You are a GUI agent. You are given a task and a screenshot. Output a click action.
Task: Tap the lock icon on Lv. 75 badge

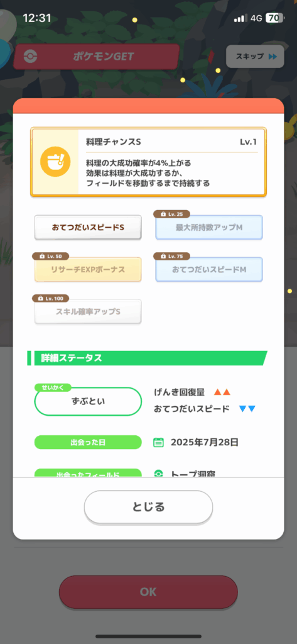pos(164,257)
